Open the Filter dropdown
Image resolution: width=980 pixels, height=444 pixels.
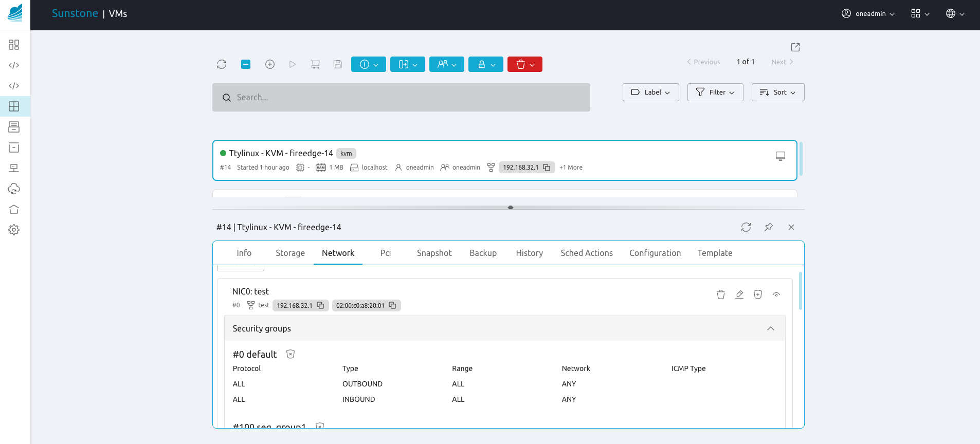coord(715,92)
